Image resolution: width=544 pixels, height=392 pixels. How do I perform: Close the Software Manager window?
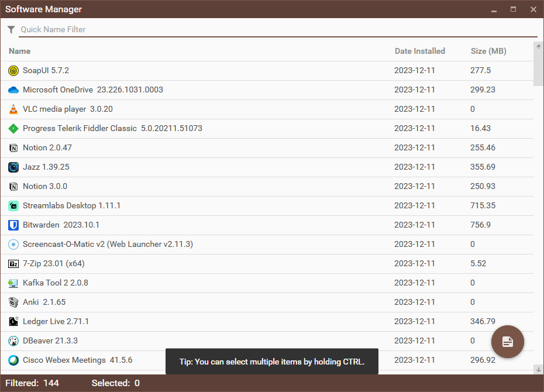coord(533,9)
